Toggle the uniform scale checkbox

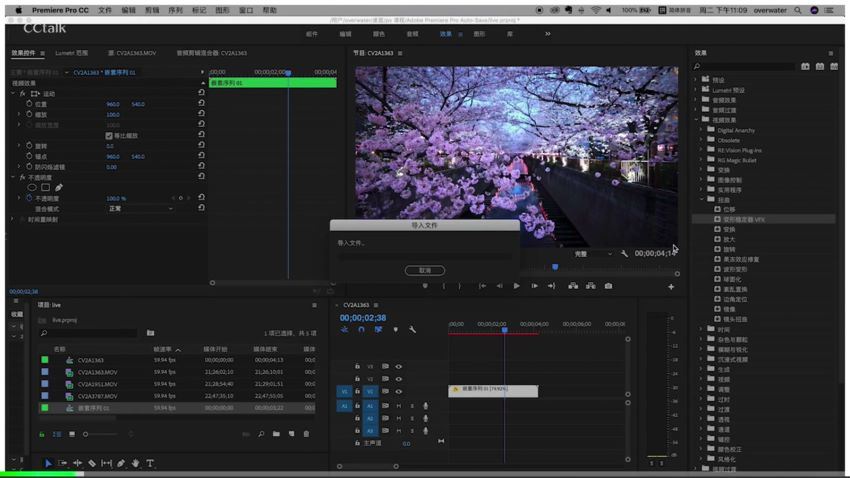point(109,135)
